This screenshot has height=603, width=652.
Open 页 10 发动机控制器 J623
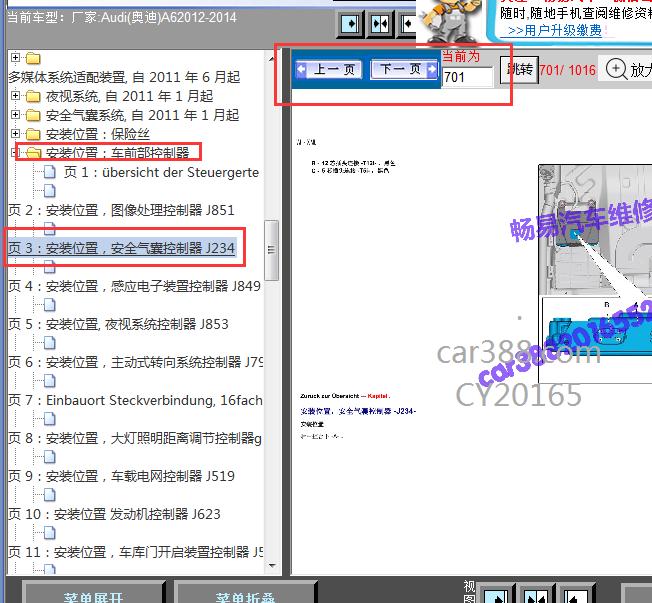pos(114,514)
